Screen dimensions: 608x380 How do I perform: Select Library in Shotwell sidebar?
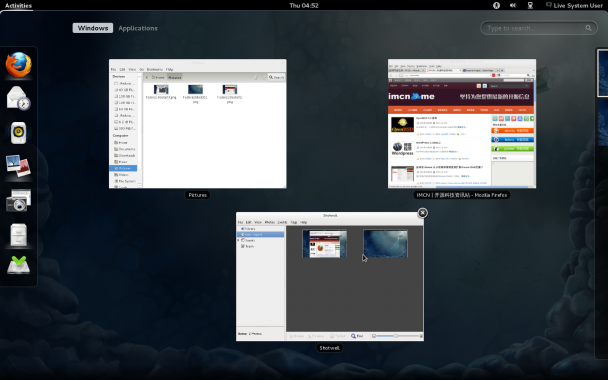248,229
